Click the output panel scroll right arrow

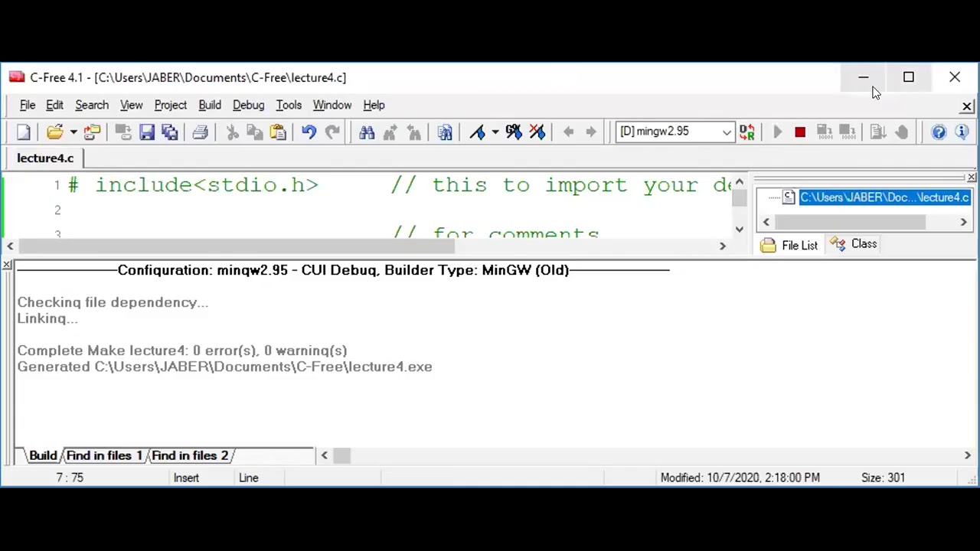click(967, 455)
